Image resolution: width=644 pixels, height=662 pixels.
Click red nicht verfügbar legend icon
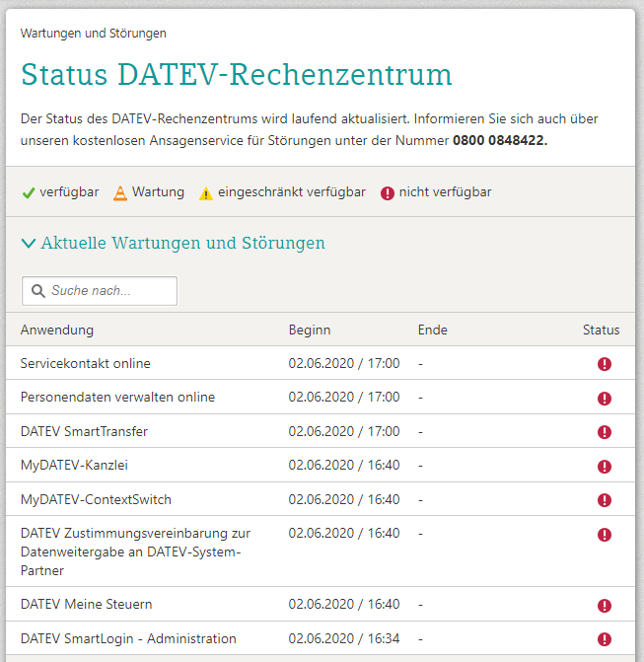coord(387,193)
